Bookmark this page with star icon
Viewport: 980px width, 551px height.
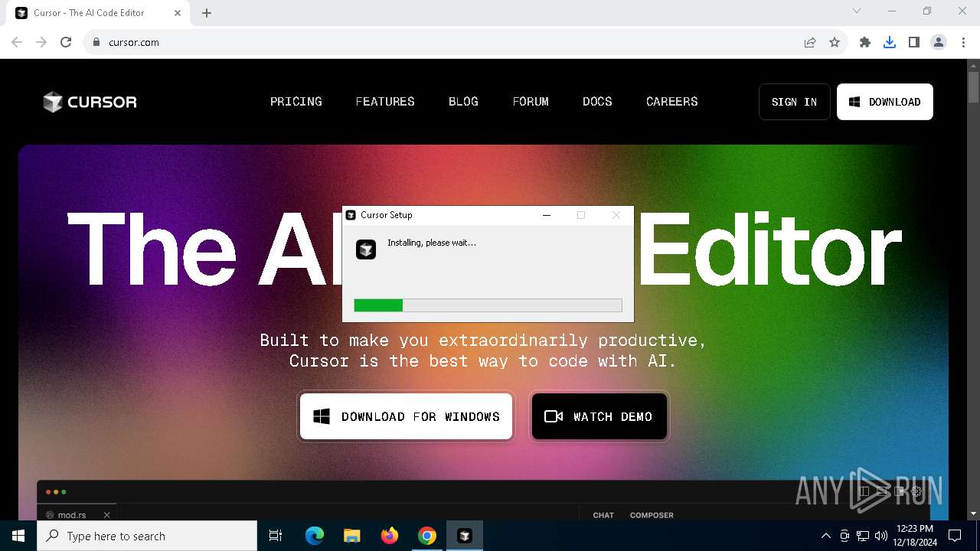(835, 42)
